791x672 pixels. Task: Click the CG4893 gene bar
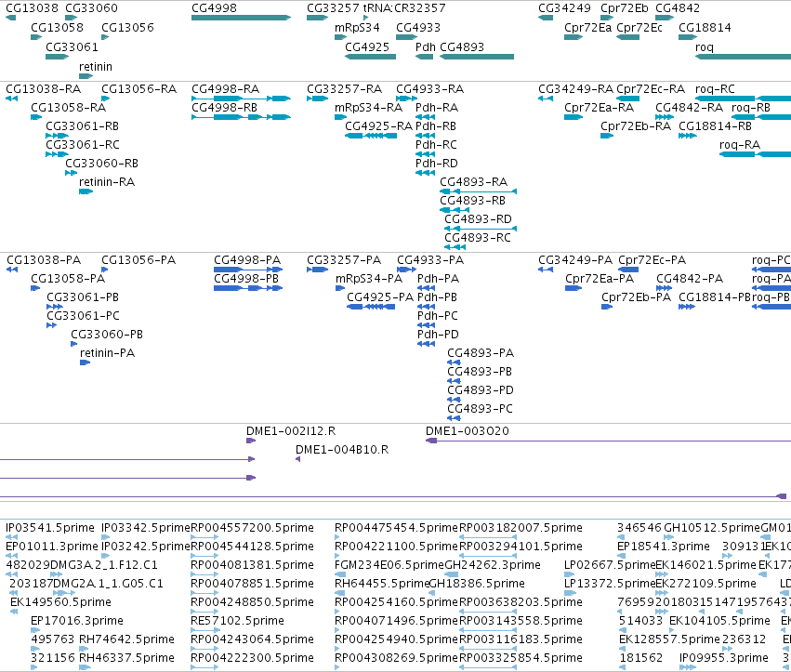click(477, 57)
